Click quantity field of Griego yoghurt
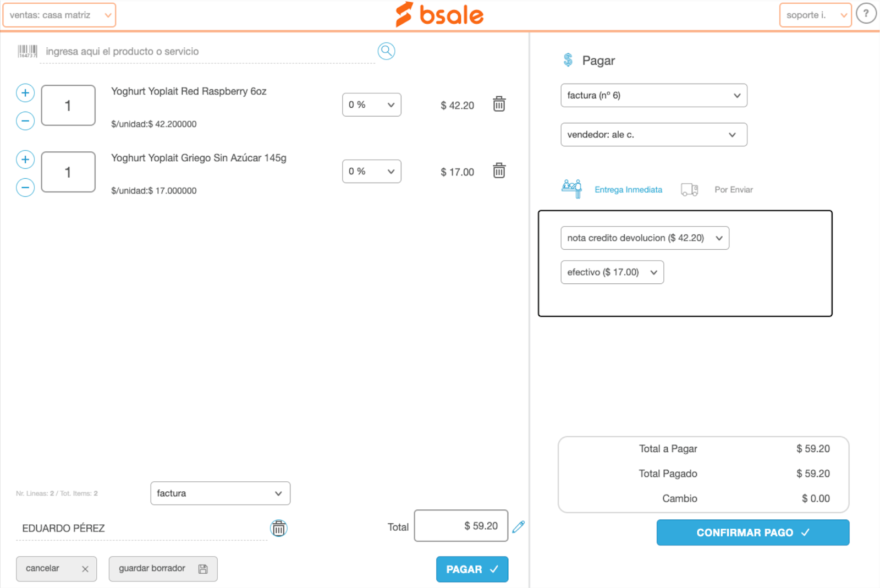Screen dimensions: 880x588 coord(68,172)
